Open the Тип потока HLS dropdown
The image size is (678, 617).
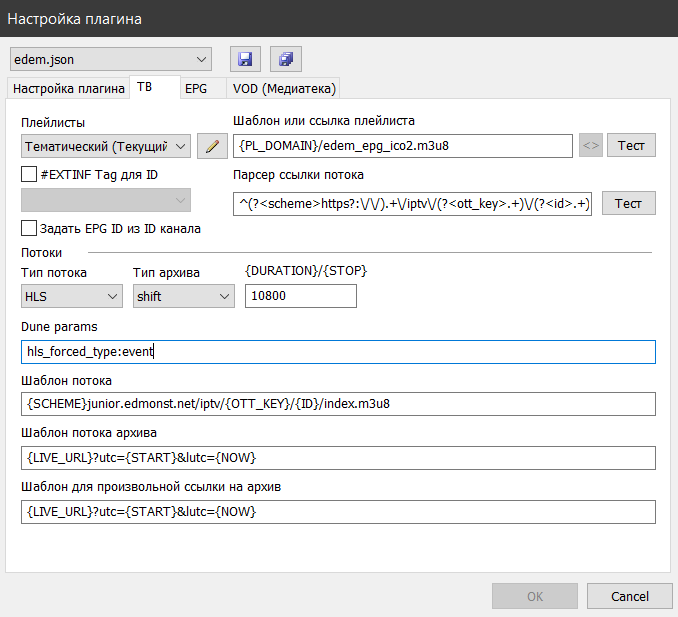(x=72, y=296)
